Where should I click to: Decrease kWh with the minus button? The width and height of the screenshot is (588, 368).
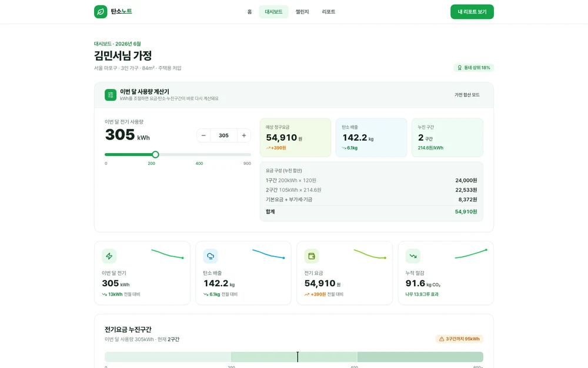203,135
